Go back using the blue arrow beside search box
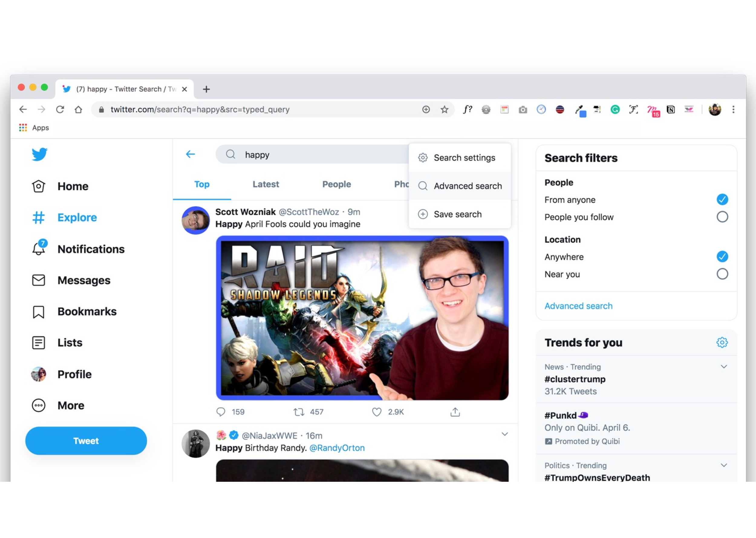 click(190, 154)
